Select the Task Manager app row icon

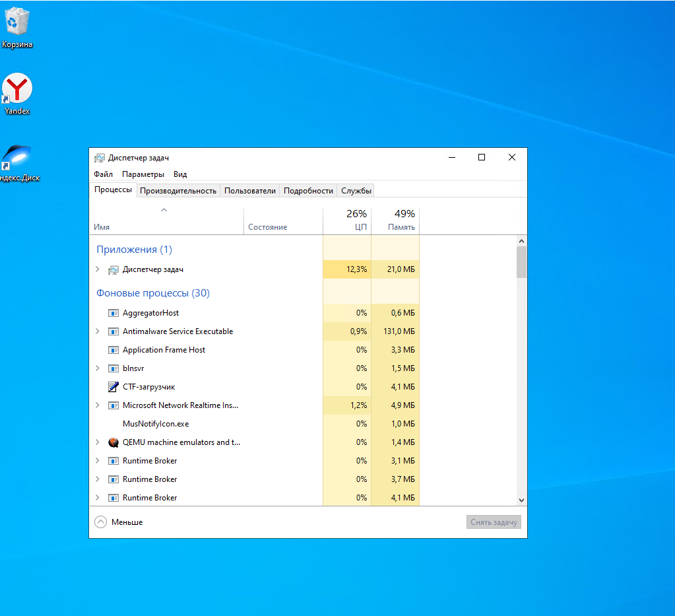coord(113,269)
